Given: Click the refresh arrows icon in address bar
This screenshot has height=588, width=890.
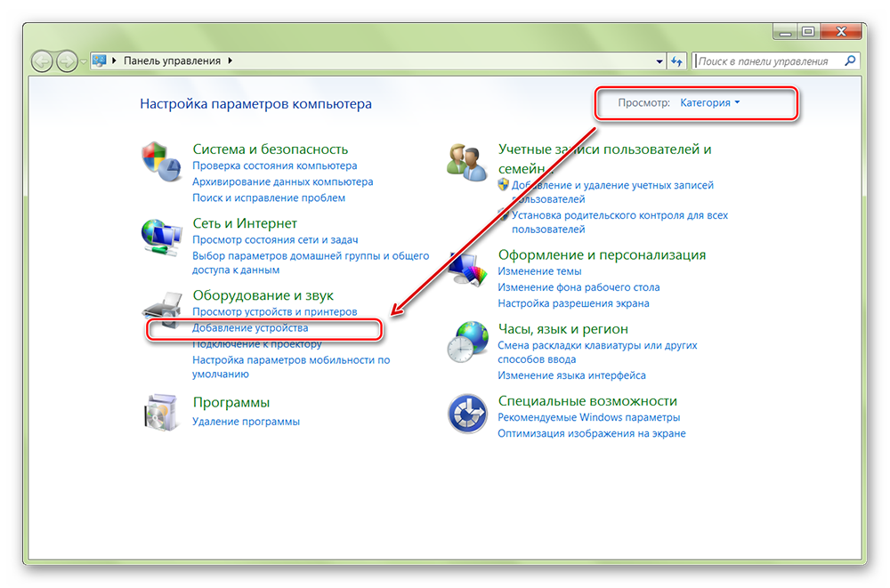Looking at the screenshot, I should (676, 61).
